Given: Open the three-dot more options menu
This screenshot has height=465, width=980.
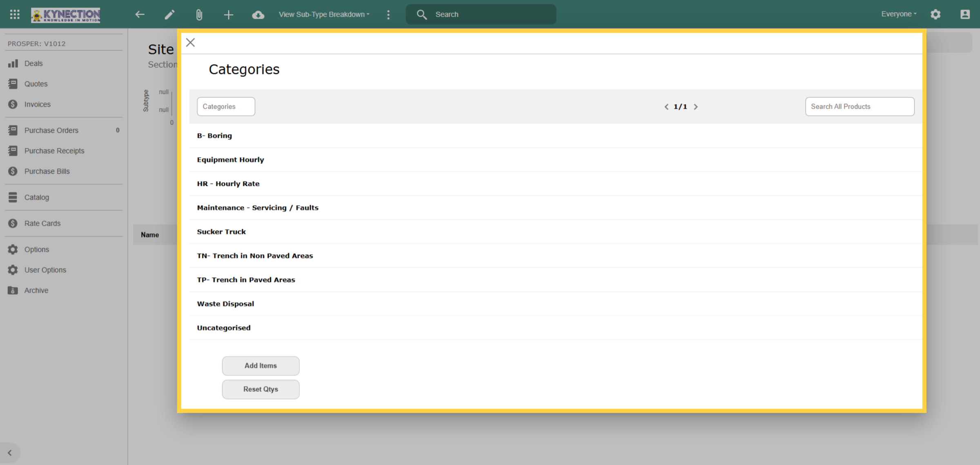Looking at the screenshot, I should [x=388, y=15].
